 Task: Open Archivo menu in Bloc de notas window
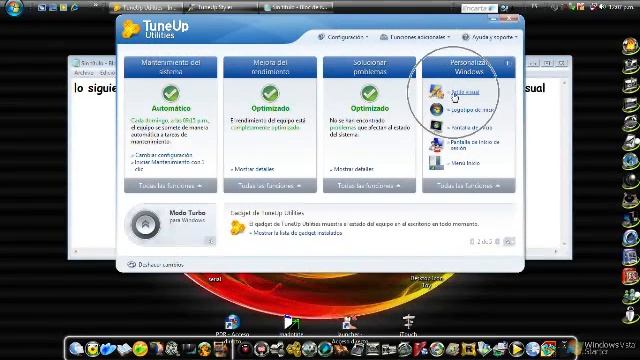click(84, 73)
